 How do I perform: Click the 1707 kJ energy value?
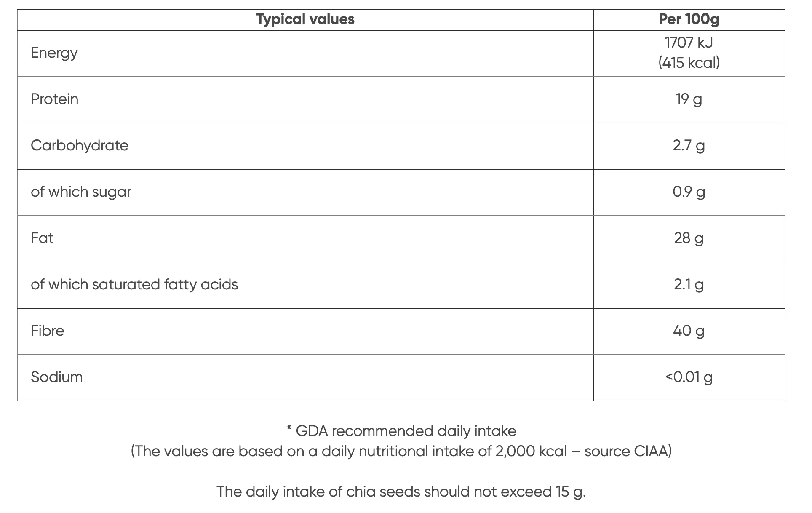(689, 43)
